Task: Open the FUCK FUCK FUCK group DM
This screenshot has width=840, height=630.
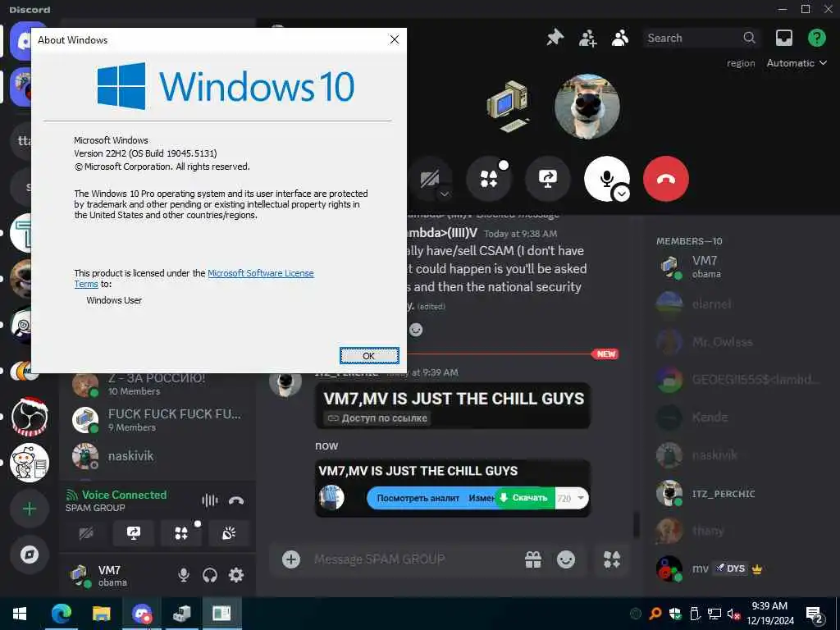Action: [158, 420]
